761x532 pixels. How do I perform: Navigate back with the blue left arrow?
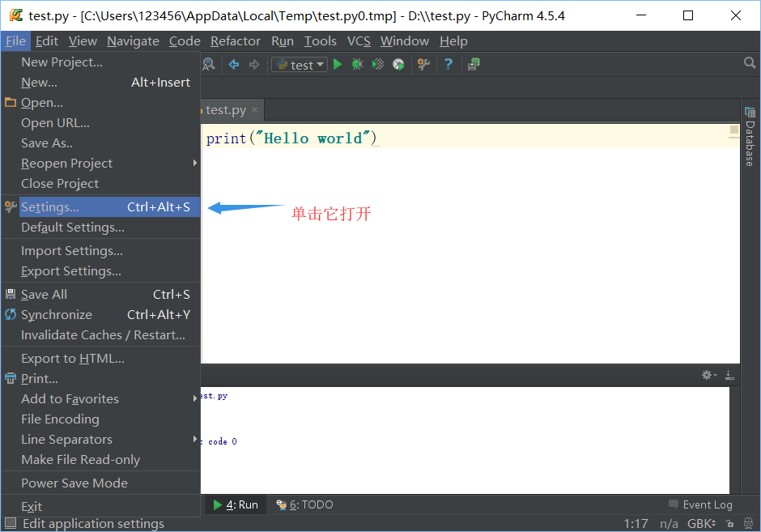(234, 64)
